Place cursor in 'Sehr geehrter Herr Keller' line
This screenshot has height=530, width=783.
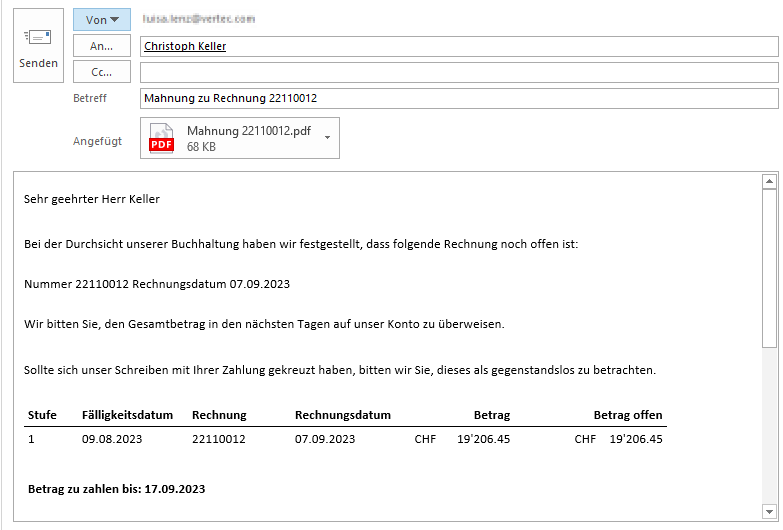[92, 199]
